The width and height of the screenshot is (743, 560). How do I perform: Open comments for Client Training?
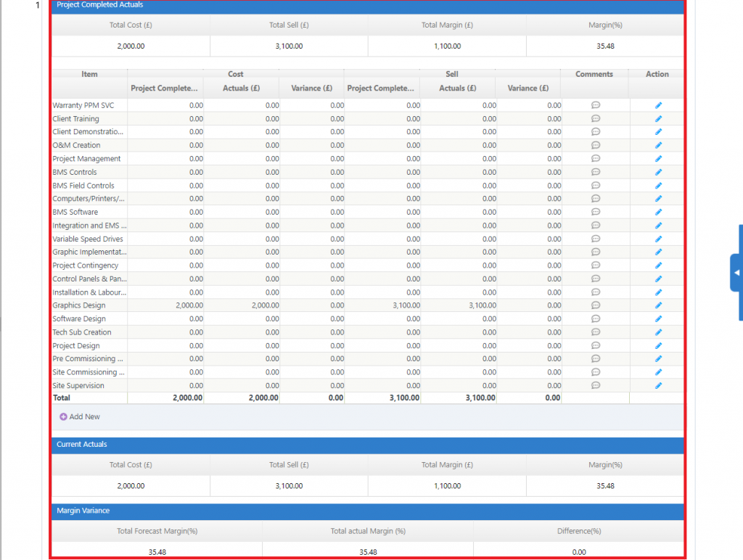pyautogui.click(x=596, y=118)
